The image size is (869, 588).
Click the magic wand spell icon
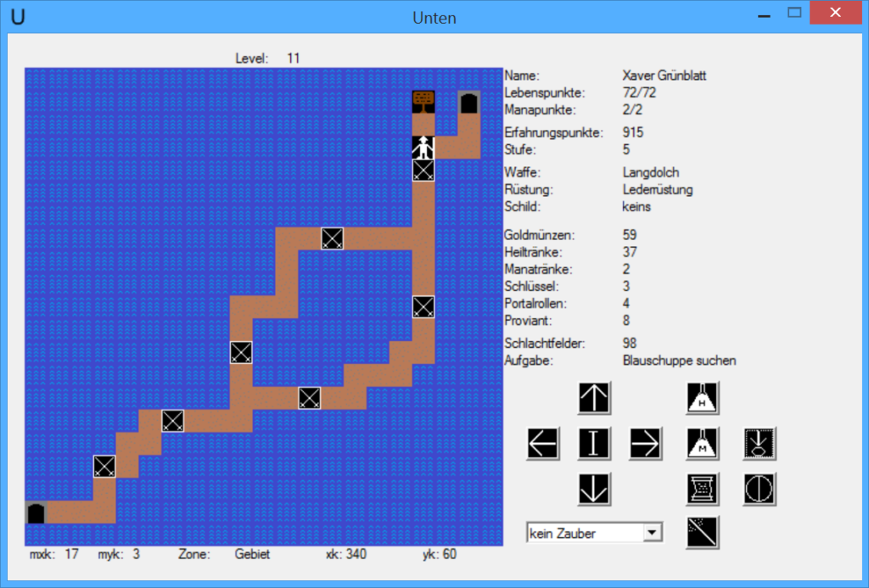(702, 532)
